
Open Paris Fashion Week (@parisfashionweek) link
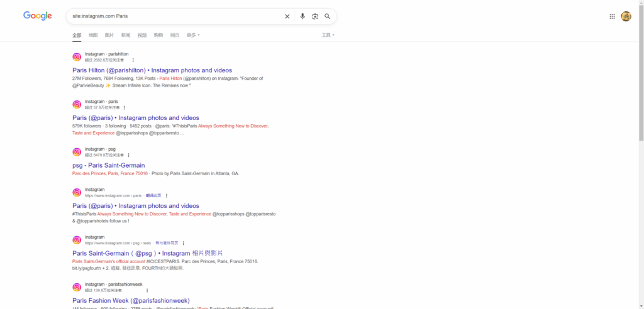coord(131,300)
